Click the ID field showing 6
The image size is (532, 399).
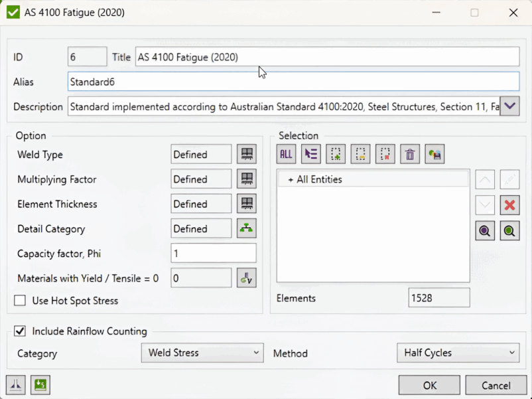(87, 56)
